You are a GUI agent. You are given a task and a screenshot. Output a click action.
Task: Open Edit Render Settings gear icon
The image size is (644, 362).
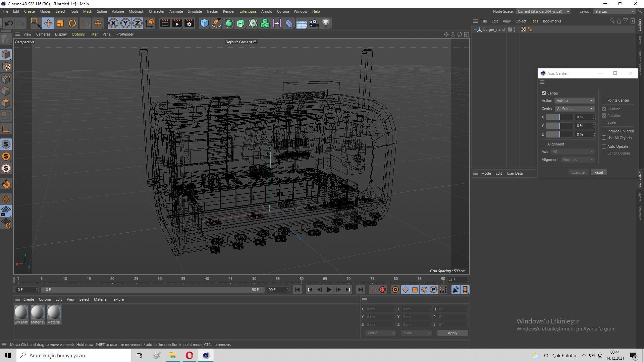pyautogui.click(x=189, y=23)
